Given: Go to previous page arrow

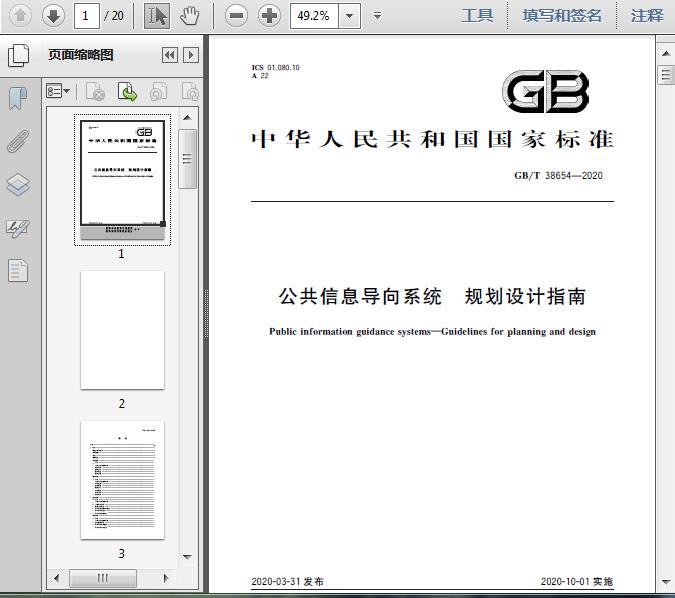Looking at the screenshot, I should click(x=20, y=16).
